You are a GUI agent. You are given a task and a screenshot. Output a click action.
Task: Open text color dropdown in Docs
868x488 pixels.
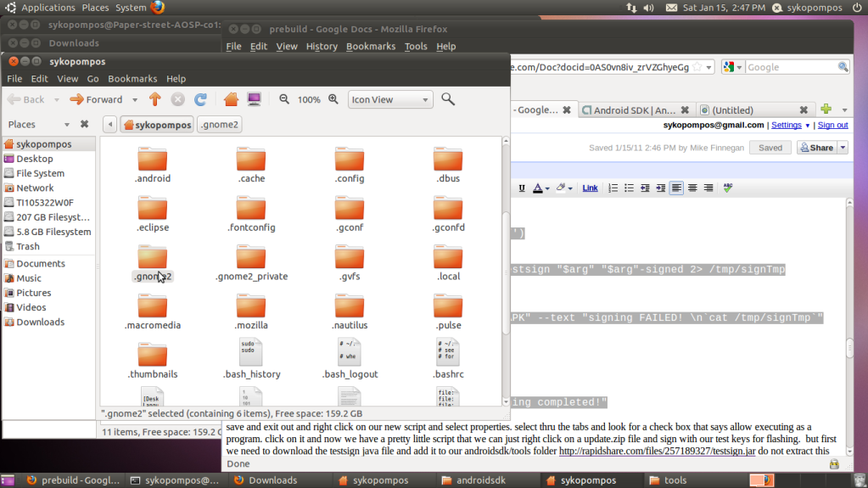pyautogui.click(x=547, y=188)
